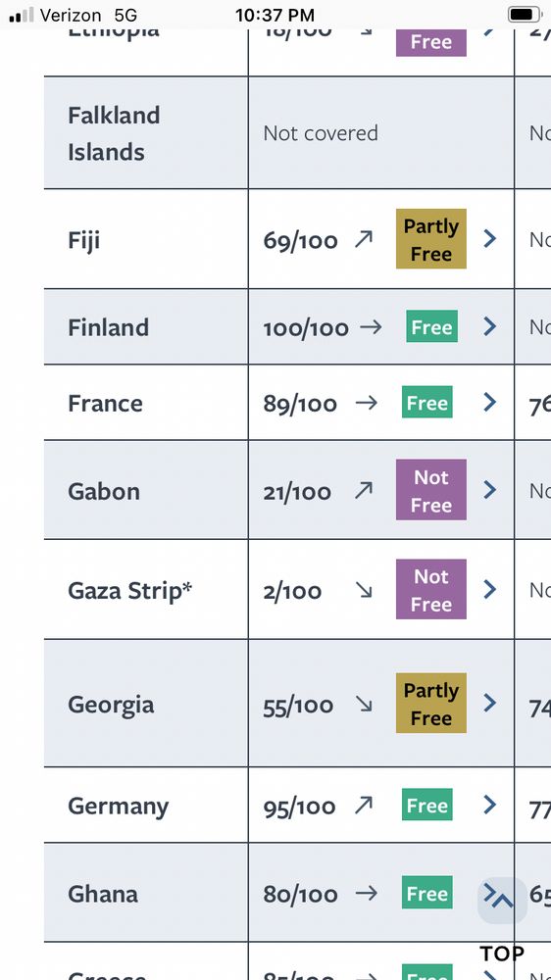Open the Ghana country link
551x980 pixels.
coord(103,894)
